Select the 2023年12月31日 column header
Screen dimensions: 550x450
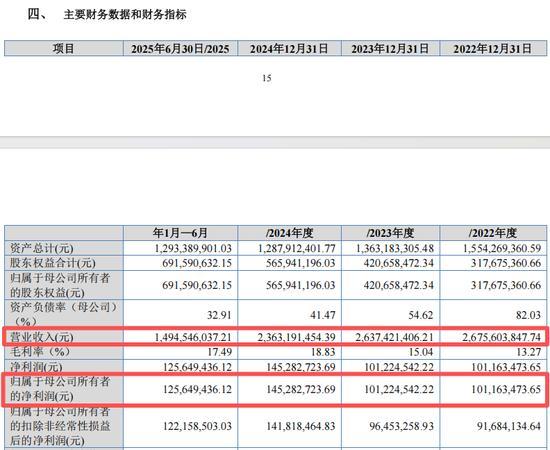390,48
